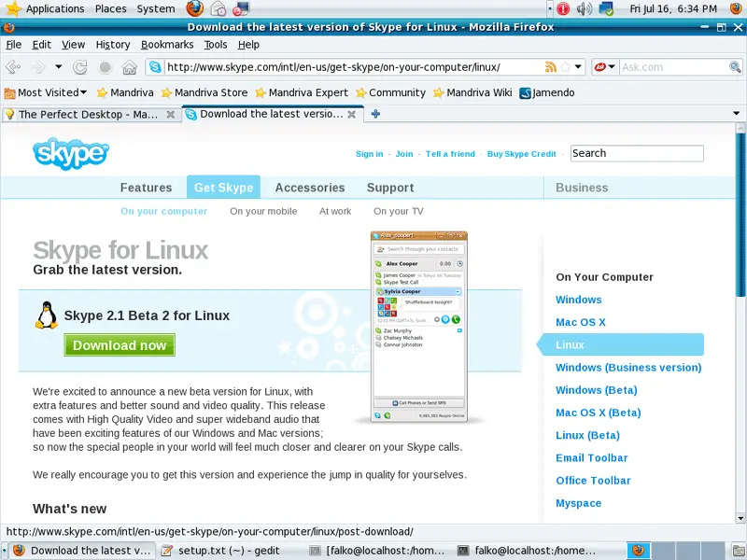
Task: Click the network monitor icon in tray
Action: [x=606, y=8]
